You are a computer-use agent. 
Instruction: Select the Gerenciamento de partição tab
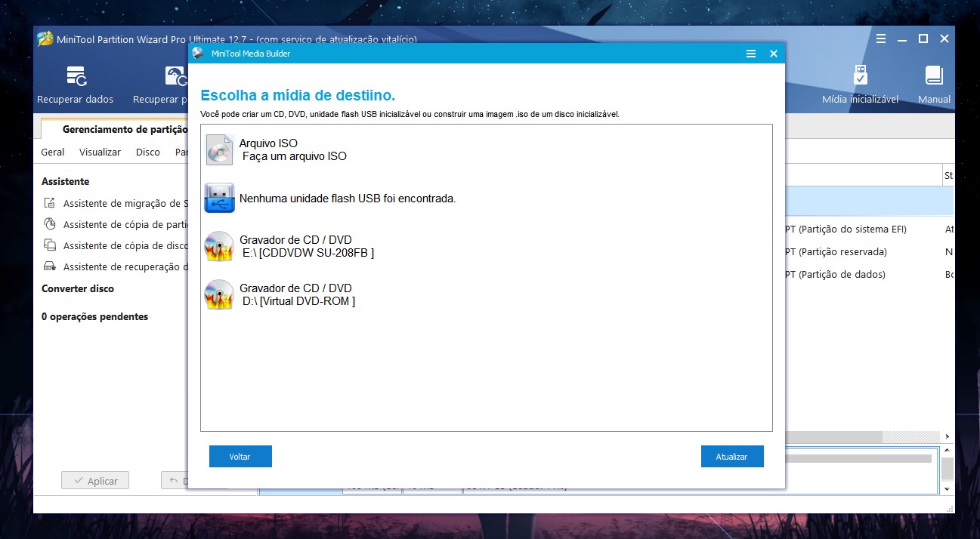coord(116,129)
